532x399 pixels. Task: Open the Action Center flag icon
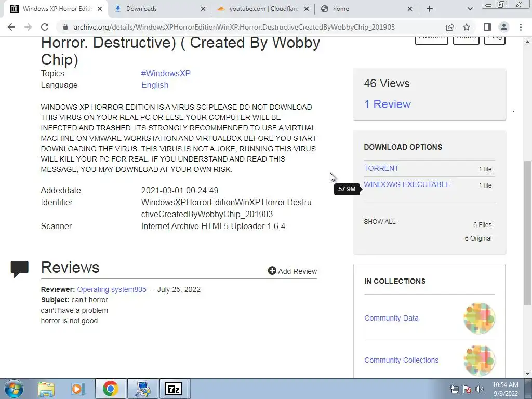point(467,389)
